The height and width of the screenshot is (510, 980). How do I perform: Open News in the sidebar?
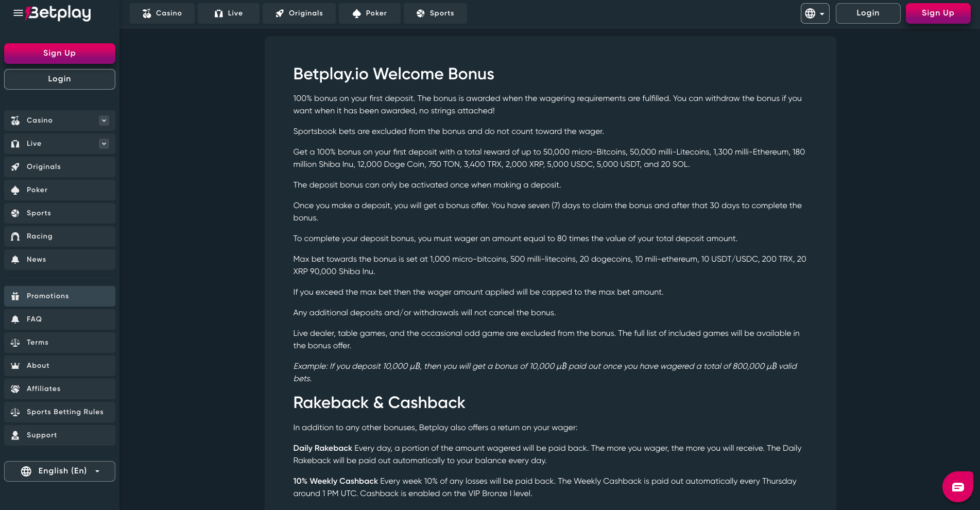pyautogui.click(x=60, y=260)
